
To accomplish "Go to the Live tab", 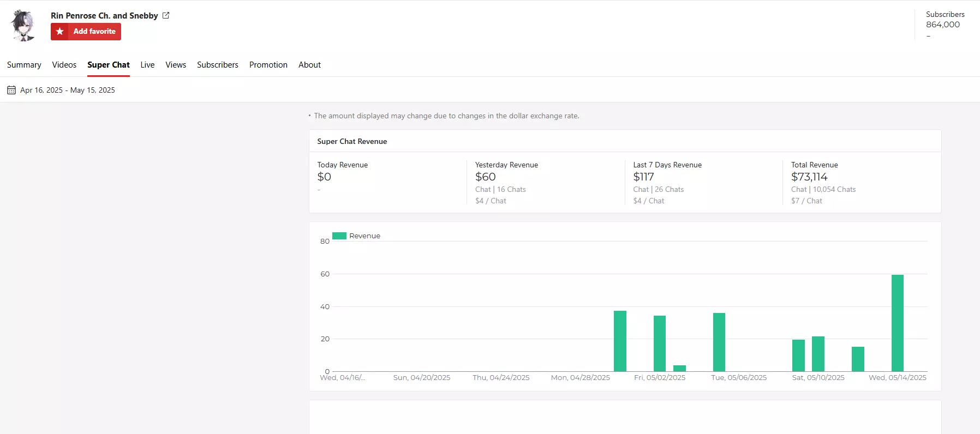I will coord(147,65).
